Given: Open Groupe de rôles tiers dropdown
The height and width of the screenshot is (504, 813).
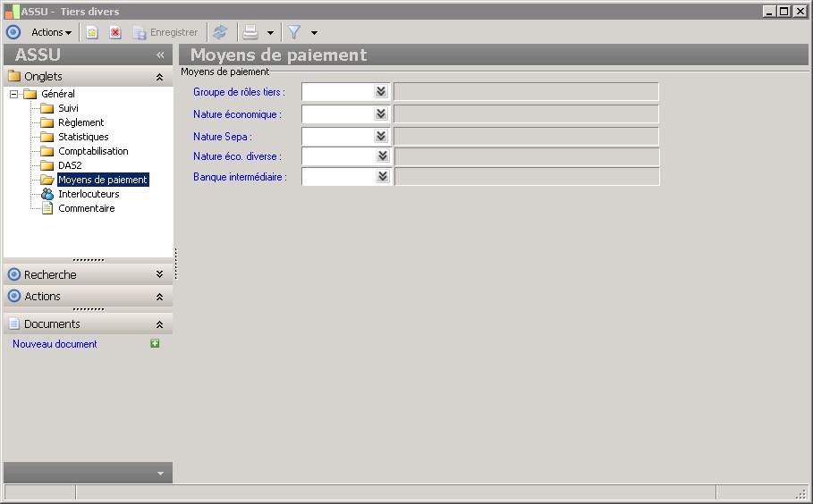Looking at the screenshot, I should click(381, 92).
